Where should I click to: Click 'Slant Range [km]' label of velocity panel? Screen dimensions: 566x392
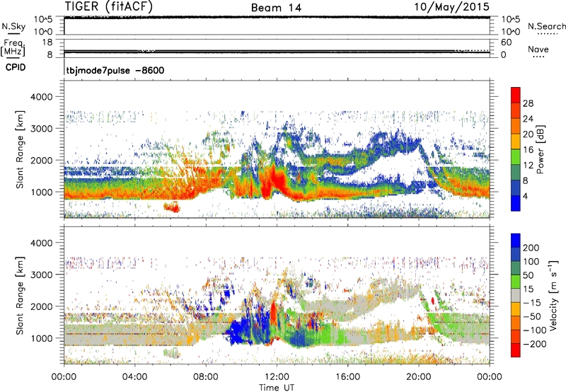coord(20,295)
